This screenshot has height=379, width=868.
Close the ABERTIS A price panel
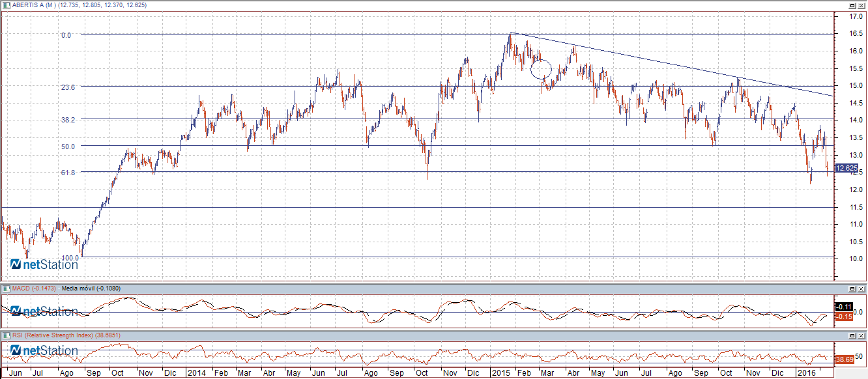pyautogui.click(x=861, y=5)
